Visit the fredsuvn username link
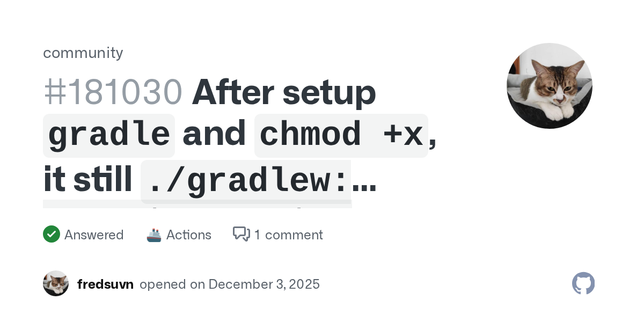 click(105, 284)
